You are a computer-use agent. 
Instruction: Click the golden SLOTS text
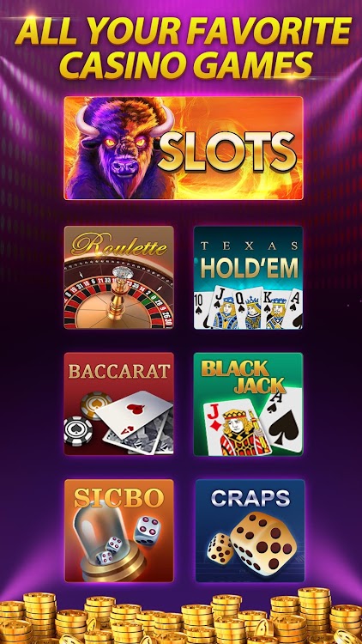point(226,152)
